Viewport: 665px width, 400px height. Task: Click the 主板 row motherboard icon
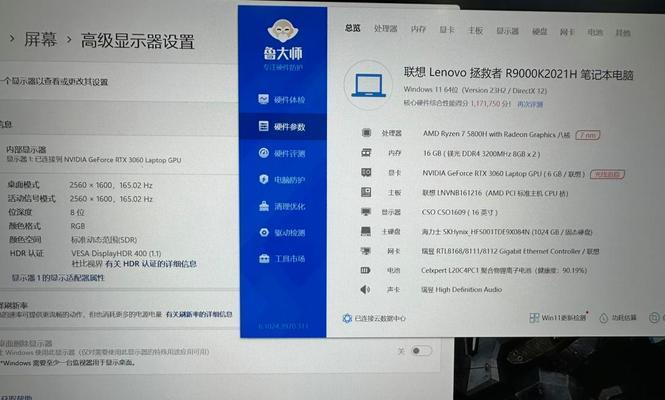coord(366,192)
